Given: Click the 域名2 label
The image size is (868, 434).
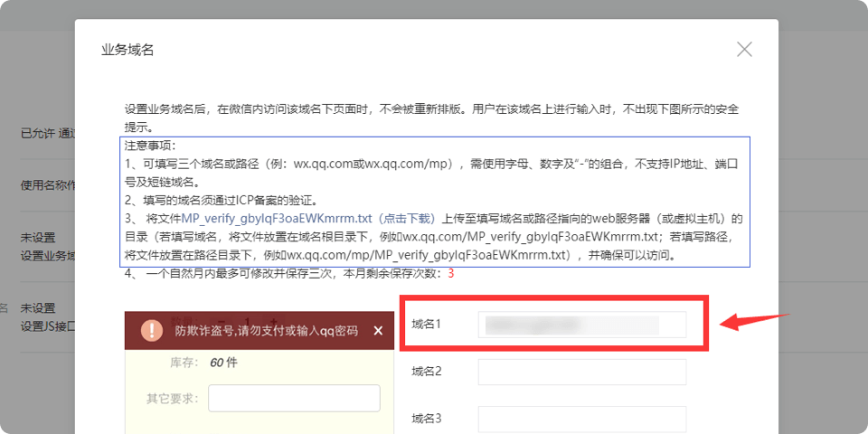Looking at the screenshot, I should pos(426,371).
